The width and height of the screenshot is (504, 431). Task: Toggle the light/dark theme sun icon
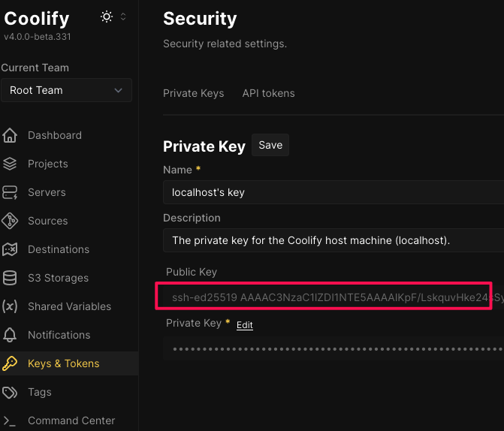[x=107, y=17]
